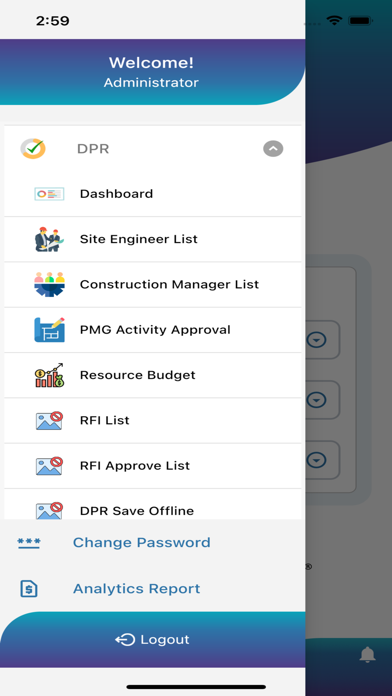
Task: Open the Site Engineer List menu item
Action: click(139, 239)
